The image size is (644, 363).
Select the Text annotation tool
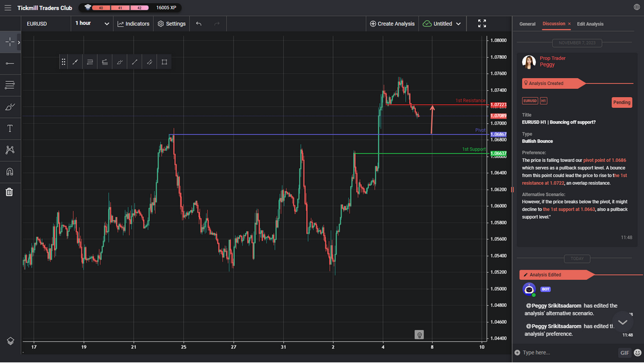tap(10, 128)
